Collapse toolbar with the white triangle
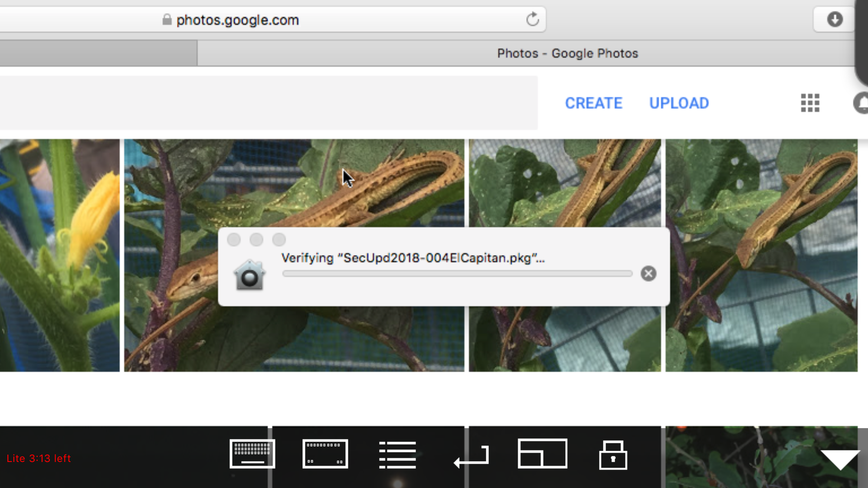 pyautogui.click(x=840, y=460)
